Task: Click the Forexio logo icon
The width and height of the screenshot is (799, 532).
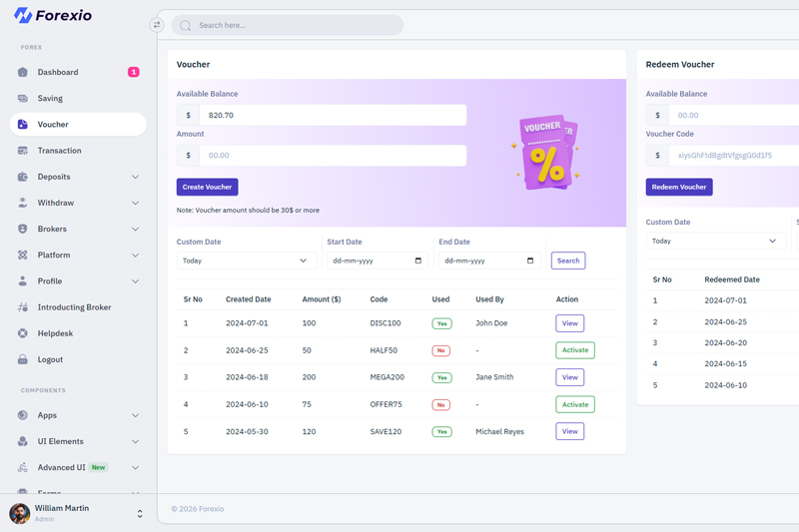Action: [x=22, y=16]
